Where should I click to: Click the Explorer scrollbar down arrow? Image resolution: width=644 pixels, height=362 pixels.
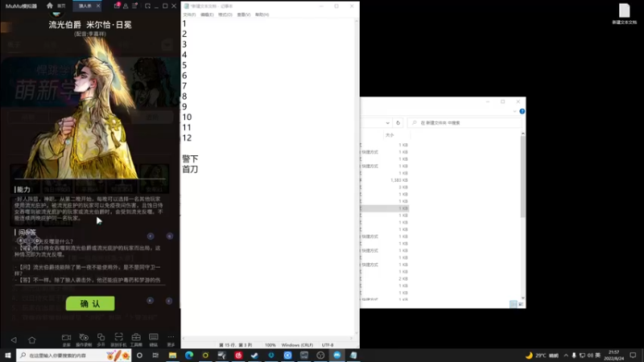(x=522, y=298)
